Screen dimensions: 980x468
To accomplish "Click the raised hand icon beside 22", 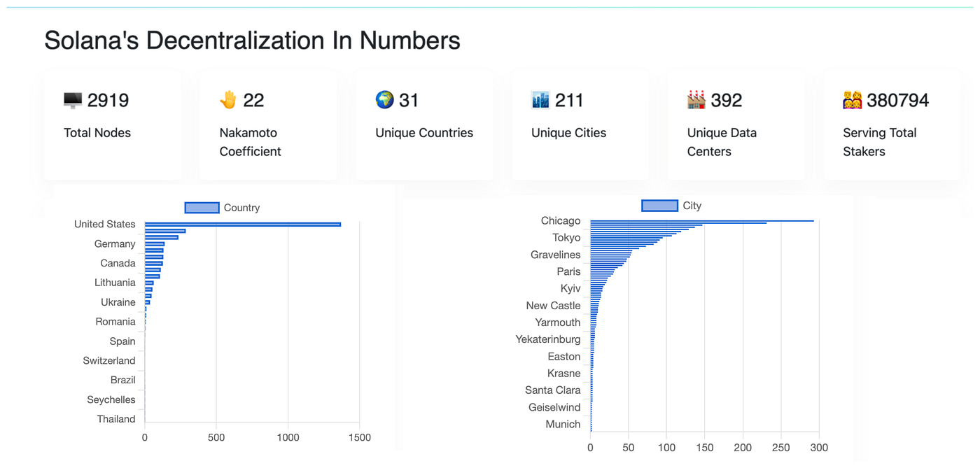I will click(x=228, y=100).
